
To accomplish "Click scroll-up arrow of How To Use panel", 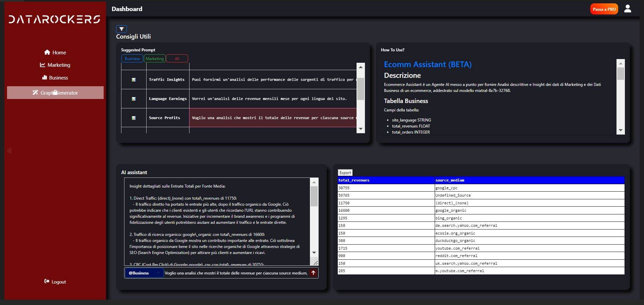I will click(621, 63).
